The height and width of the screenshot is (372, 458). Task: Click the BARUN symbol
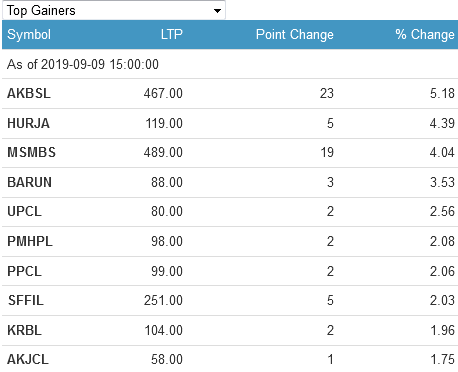coord(29,183)
